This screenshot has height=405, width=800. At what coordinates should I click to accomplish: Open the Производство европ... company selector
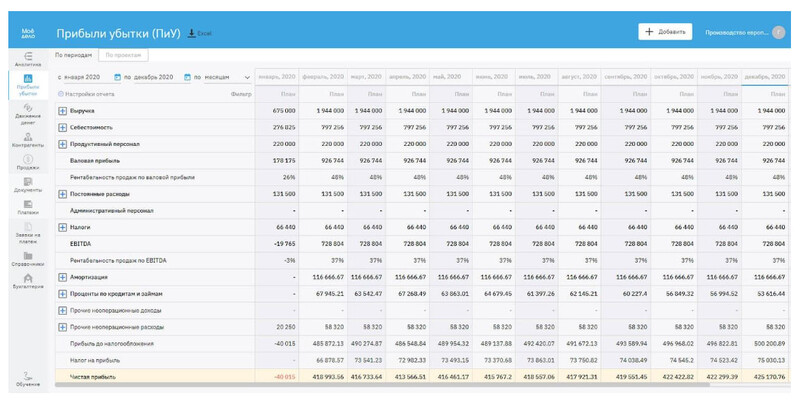(x=736, y=33)
